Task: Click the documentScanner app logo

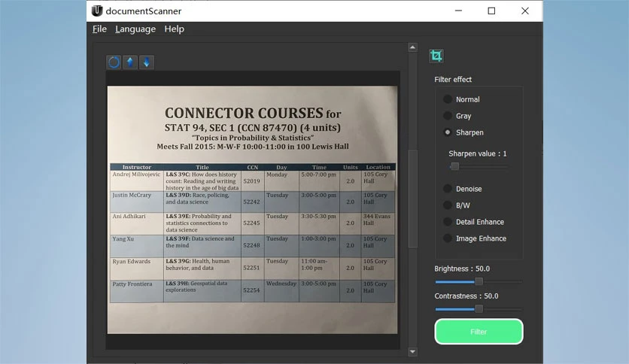Action: click(x=97, y=11)
